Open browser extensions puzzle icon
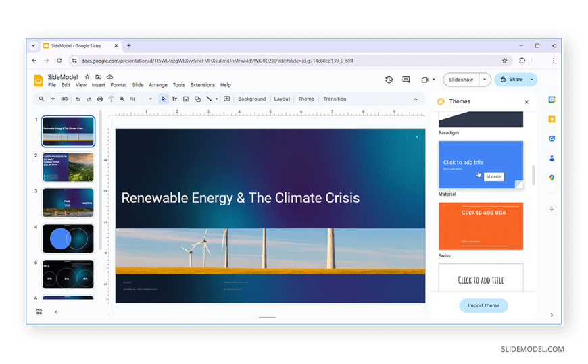The width and height of the screenshot is (588, 364). (x=522, y=61)
